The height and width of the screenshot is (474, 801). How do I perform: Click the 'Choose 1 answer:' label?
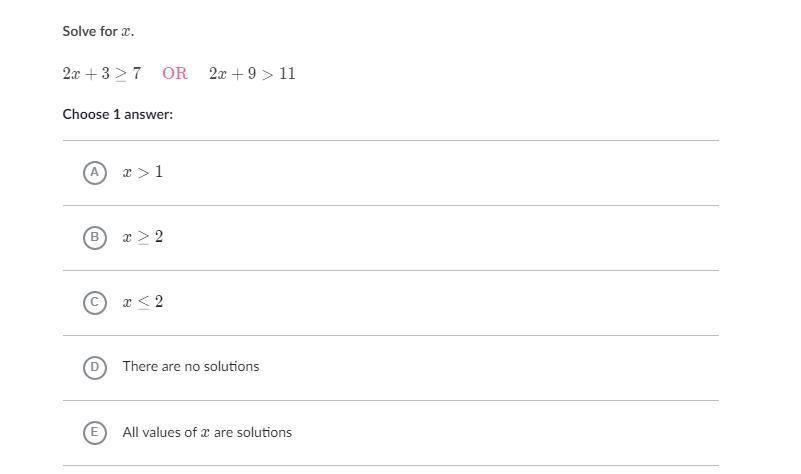click(x=117, y=114)
